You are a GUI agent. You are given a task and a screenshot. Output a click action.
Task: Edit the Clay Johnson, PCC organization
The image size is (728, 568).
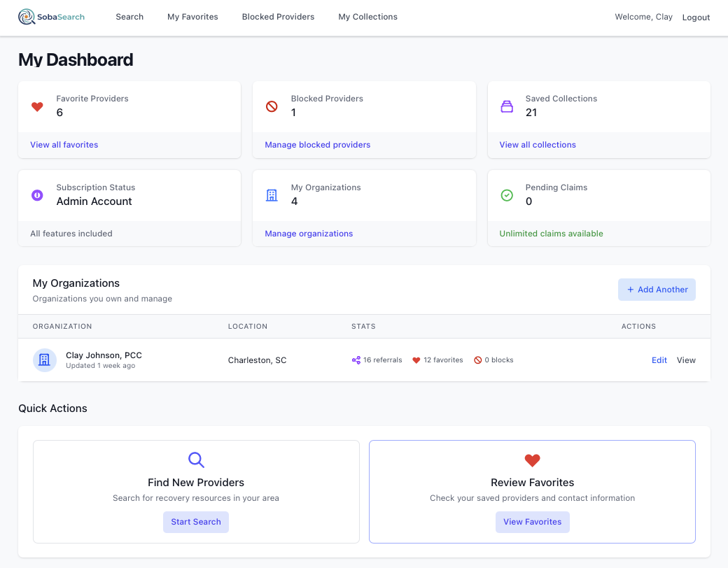[x=659, y=360]
